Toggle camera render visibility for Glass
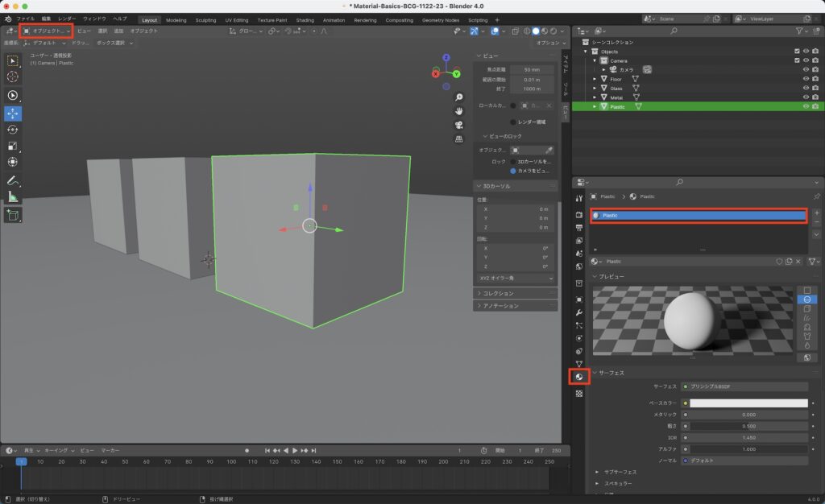The width and height of the screenshot is (825, 504). (815, 89)
